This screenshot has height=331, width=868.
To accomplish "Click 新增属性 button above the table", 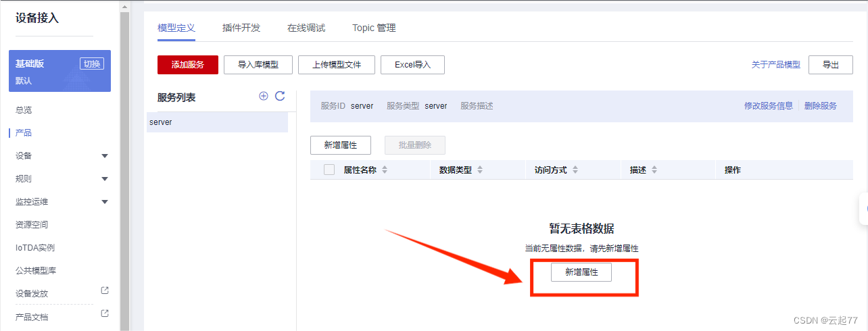I will (x=341, y=145).
